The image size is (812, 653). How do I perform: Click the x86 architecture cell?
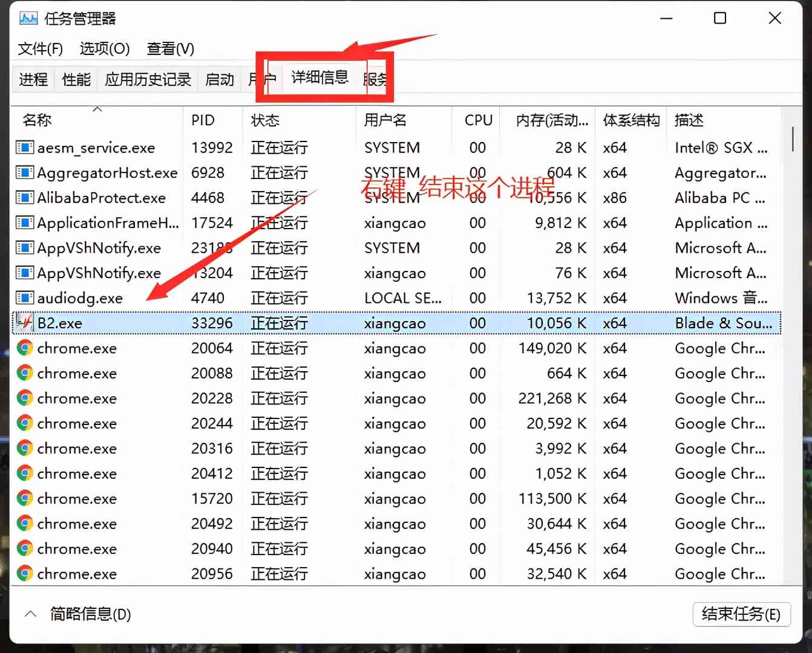[615, 198]
